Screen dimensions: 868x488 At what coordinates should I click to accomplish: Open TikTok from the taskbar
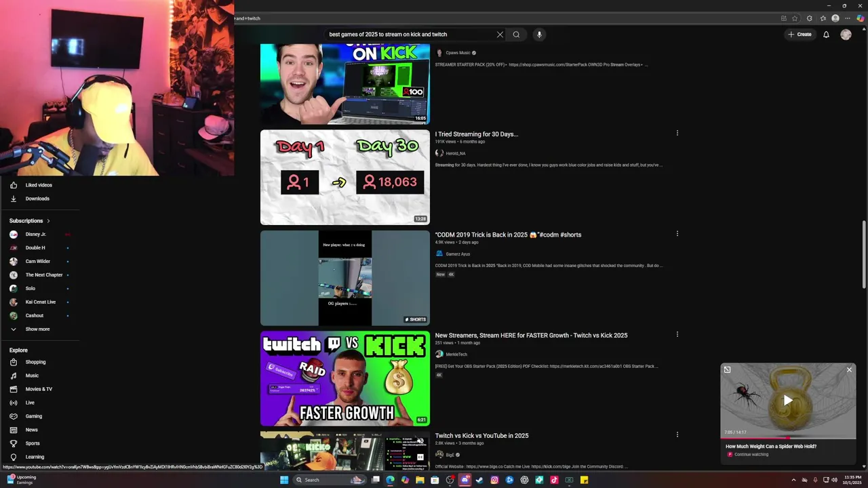tap(554, 480)
